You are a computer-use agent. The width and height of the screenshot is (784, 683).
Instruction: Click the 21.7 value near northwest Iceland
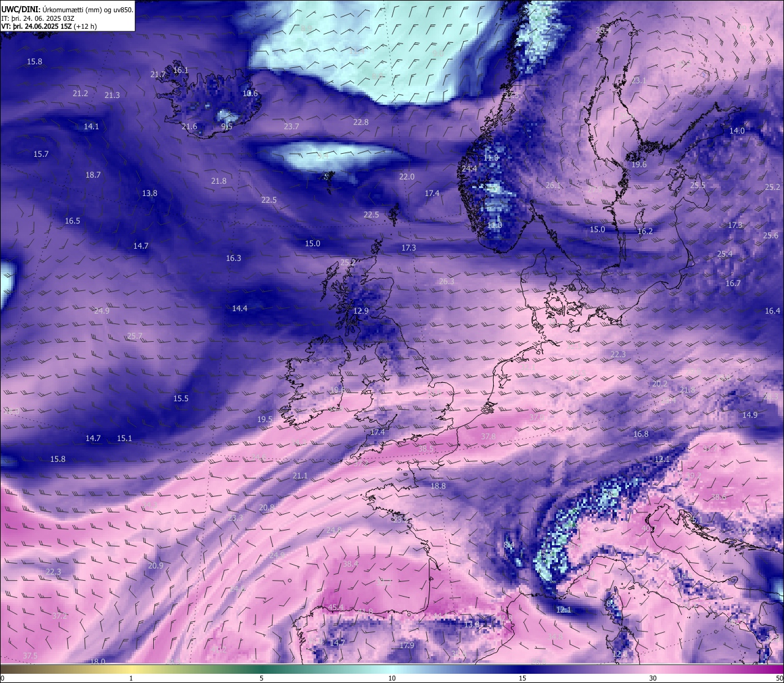click(x=158, y=75)
